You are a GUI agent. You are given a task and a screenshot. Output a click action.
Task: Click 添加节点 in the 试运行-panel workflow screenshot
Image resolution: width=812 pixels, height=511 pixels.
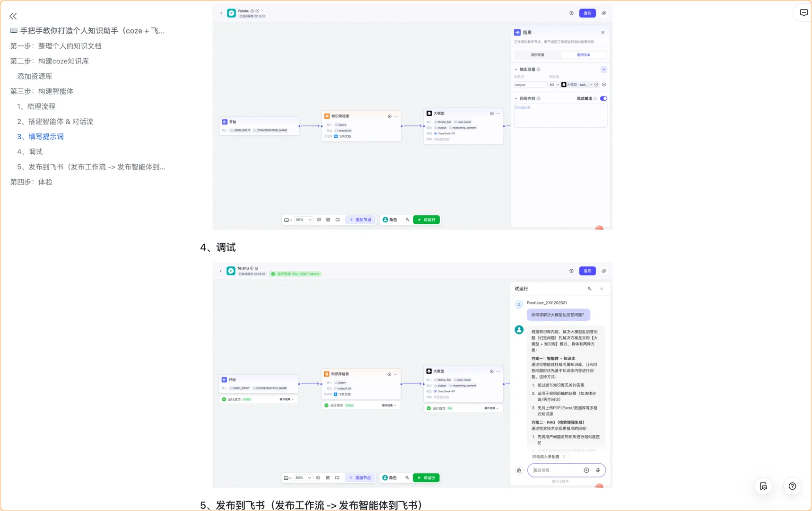[x=360, y=478]
